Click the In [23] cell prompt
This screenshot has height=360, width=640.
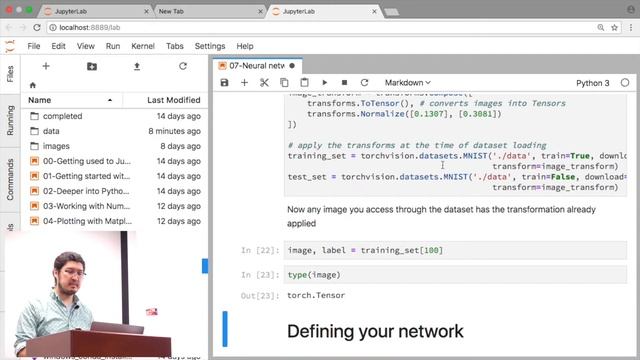[260, 275]
